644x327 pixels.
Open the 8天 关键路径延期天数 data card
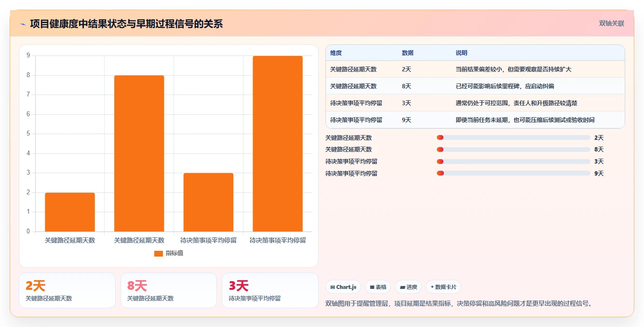pos(169,290)
